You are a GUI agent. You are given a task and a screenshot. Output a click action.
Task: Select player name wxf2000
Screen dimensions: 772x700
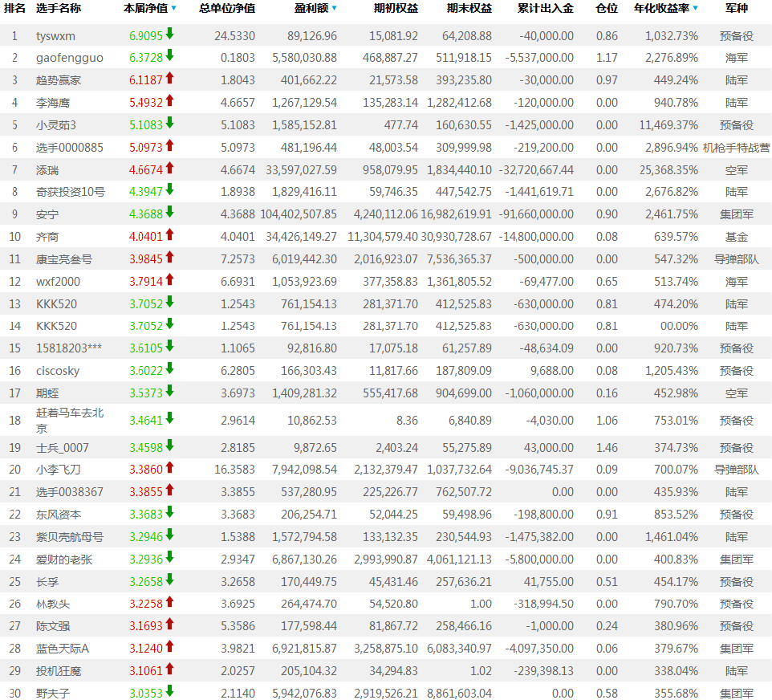click(58, 282)
